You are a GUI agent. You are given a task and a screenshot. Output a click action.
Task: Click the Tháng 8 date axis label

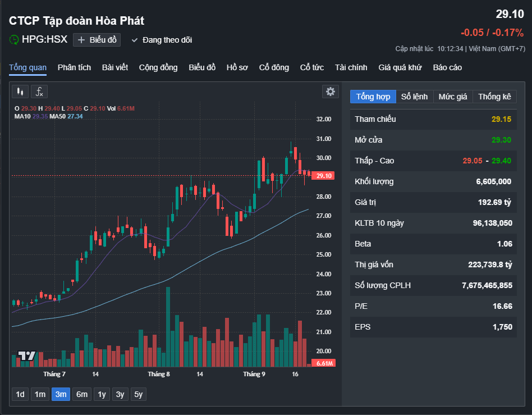tap(159, 374)
